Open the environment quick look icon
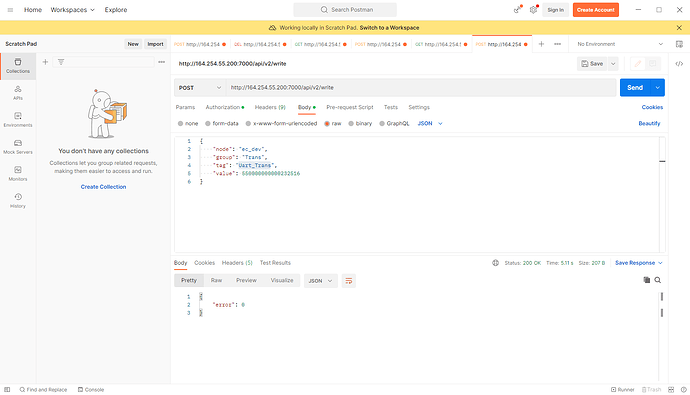690x395 pixels. [679, 44]
